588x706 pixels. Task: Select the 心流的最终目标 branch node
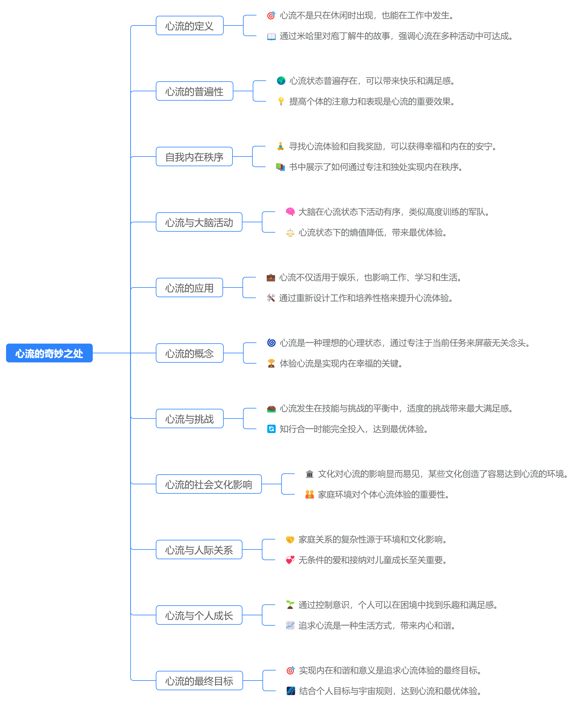199,681
